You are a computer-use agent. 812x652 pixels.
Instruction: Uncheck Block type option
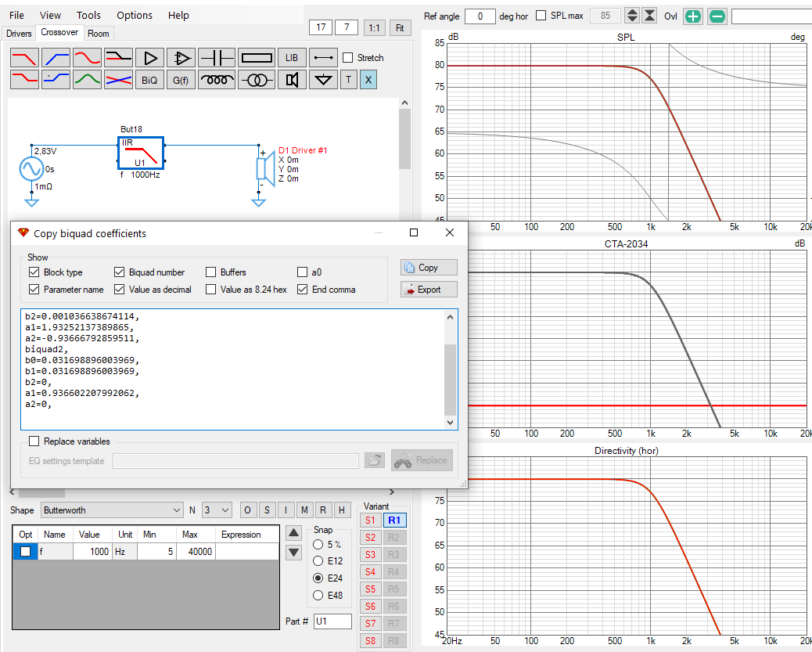click(34, 272)
